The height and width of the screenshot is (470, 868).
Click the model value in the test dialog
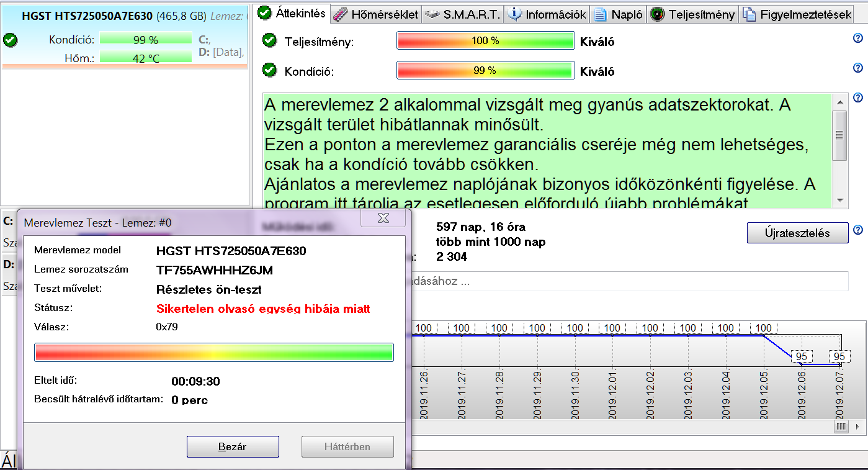[x=231, y=251]
